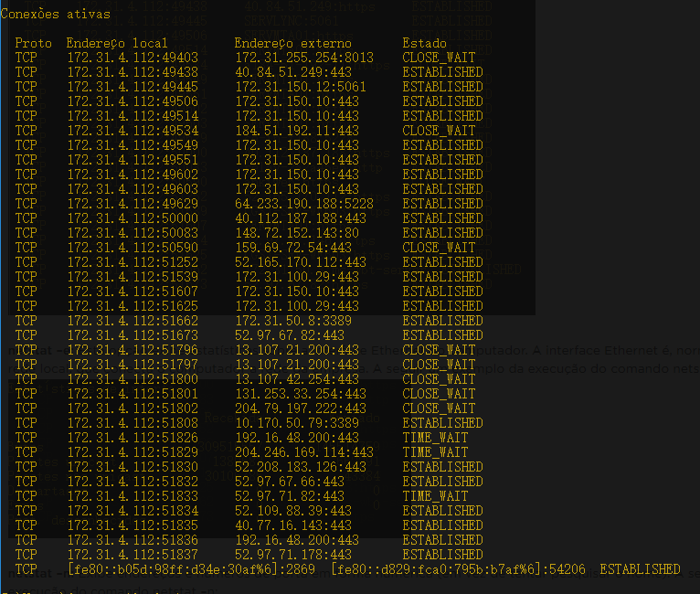700x594 pixels.
Task: Click the 'Conexões ativas' heading text
Action: tap(56, 14)
